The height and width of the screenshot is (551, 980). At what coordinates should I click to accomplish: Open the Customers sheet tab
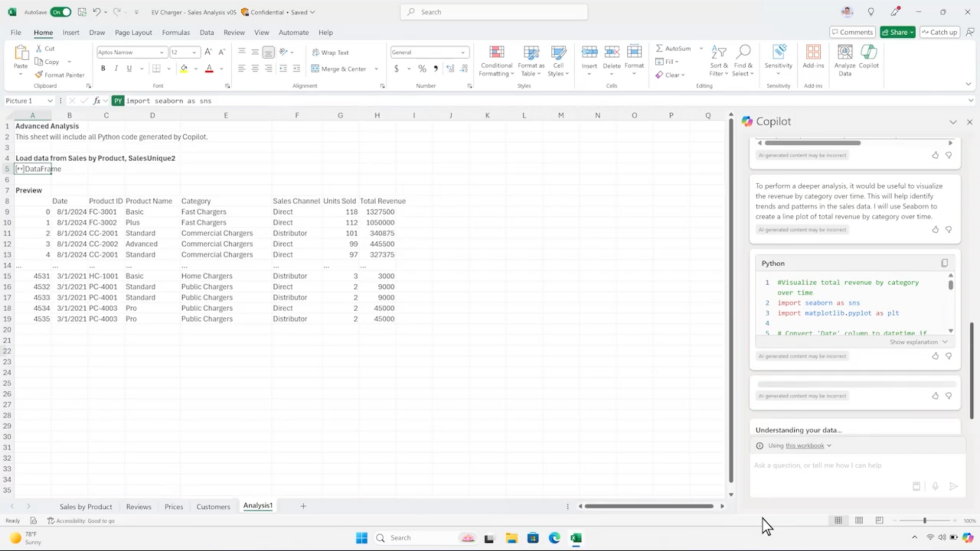pos(213,506)
